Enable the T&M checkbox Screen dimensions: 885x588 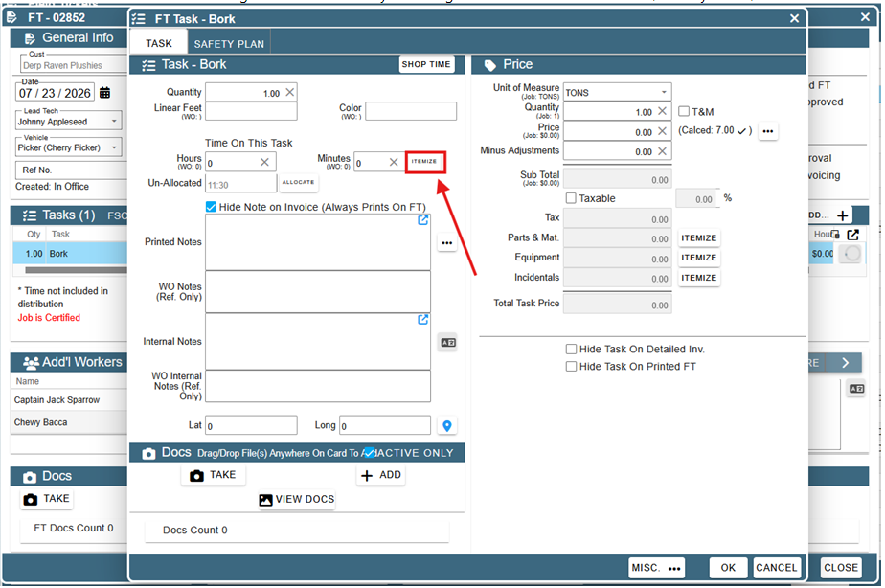click(x=684, y=111)
